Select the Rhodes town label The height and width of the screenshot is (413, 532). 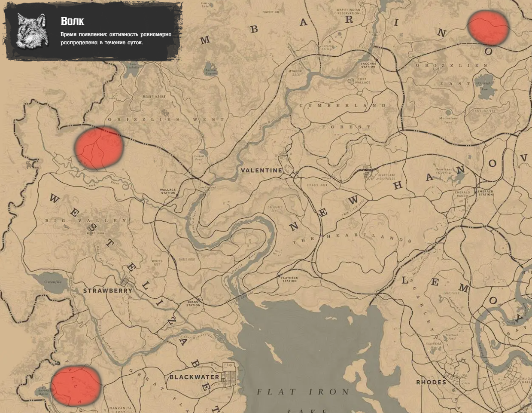coord(431,382)
